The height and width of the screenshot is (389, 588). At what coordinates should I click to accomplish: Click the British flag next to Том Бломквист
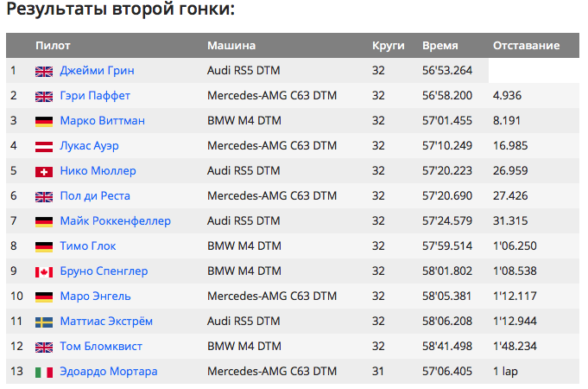(x=44, y=348)
